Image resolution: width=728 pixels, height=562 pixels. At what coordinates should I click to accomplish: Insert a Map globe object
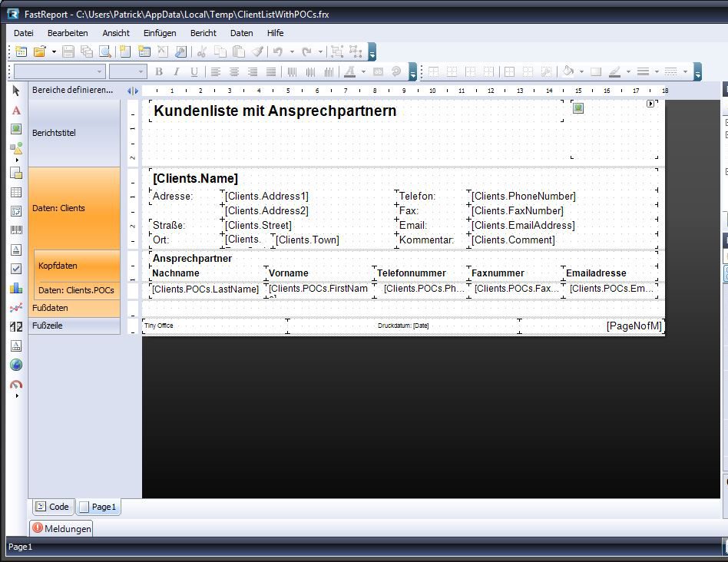[16, 365]
